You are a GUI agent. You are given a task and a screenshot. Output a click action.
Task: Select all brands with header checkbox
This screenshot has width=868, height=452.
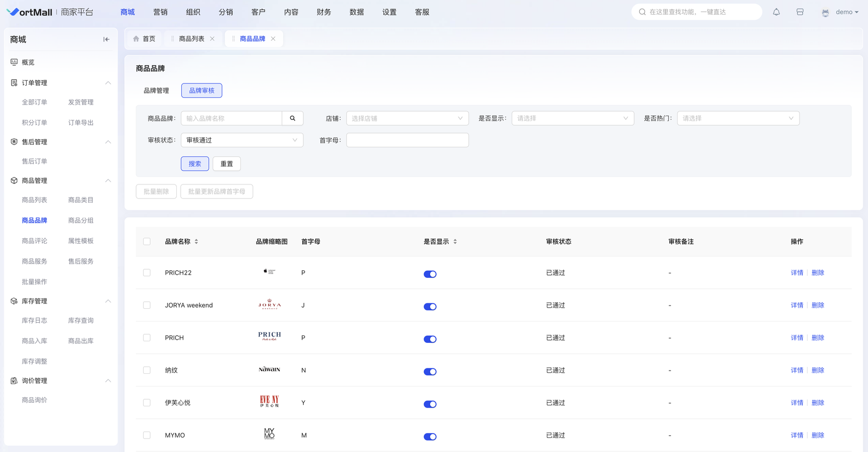pos(147,241)
